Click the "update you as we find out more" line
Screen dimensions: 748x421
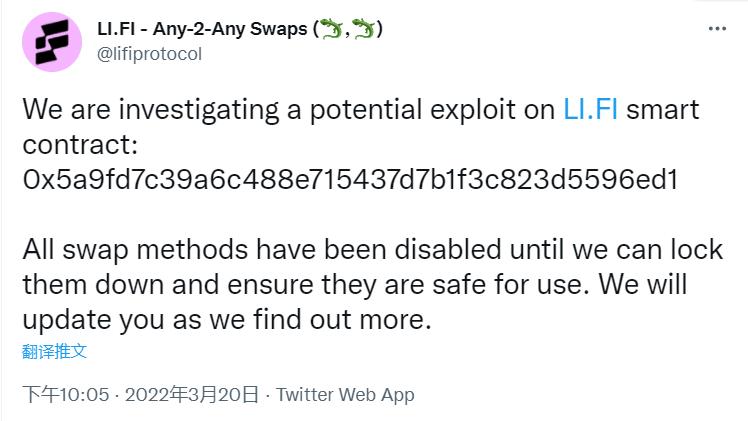[x=227, y=319]
